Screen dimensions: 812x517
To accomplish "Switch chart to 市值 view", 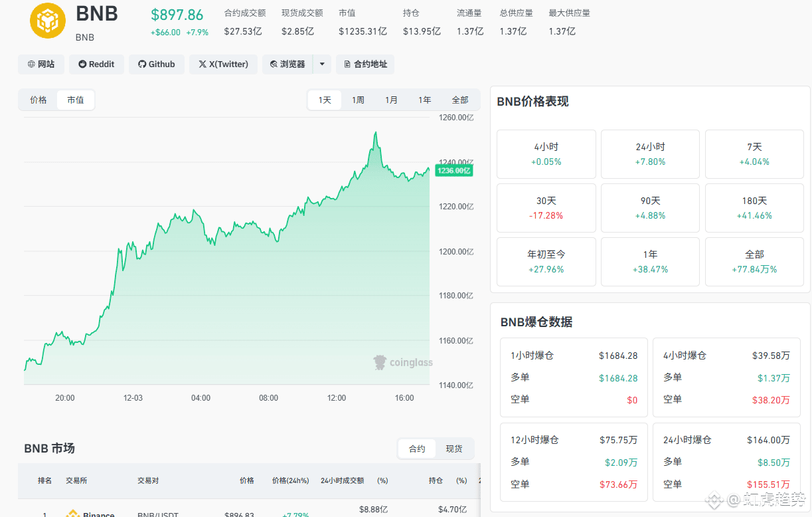I will pyautogui.click(x=76, y=100).
